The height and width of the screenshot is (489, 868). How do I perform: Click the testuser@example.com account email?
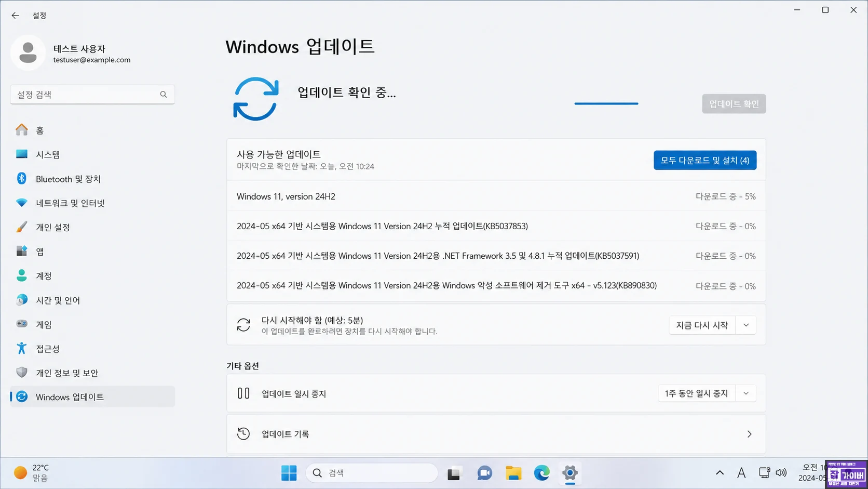tap(92, 60)
